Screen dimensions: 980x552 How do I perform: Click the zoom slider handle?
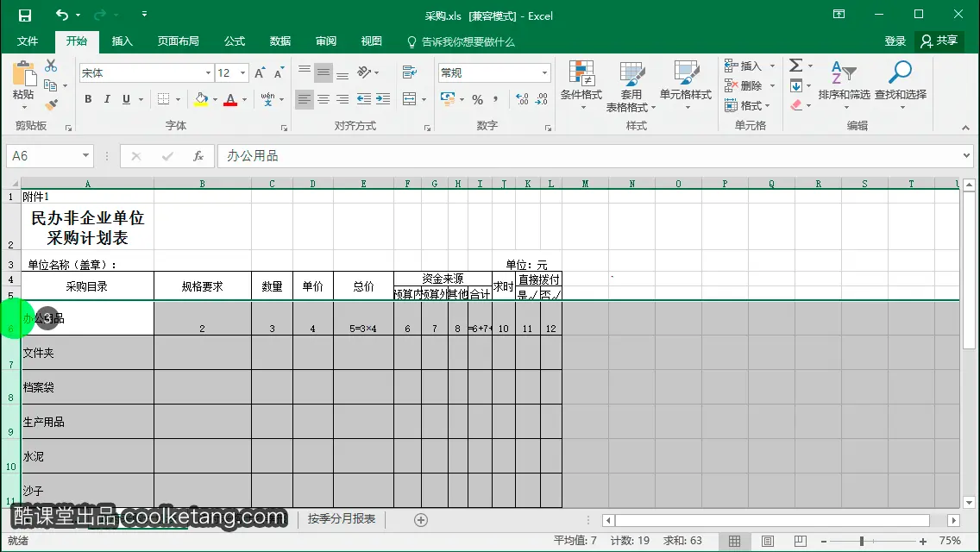(x=862, y=542)
